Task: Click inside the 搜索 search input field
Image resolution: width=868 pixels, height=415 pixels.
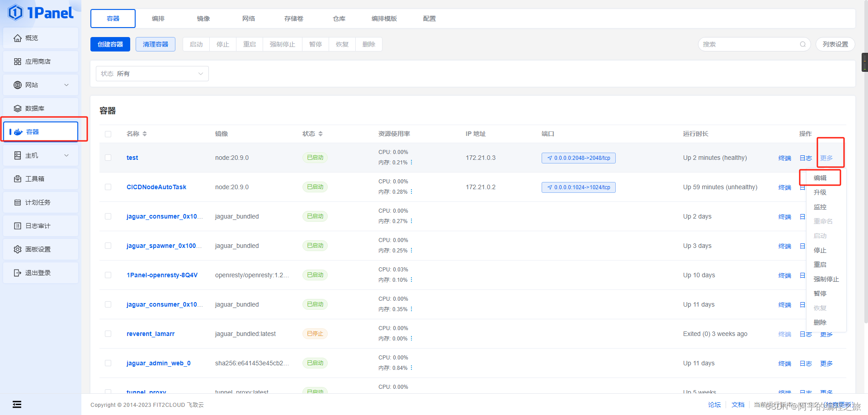Action: click(x=750, y=44)
